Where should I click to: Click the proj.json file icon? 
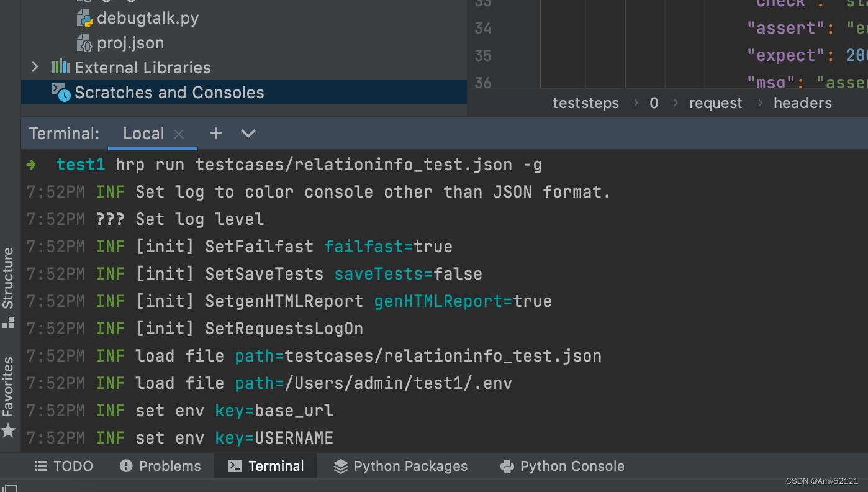click(x=84, y=43)
